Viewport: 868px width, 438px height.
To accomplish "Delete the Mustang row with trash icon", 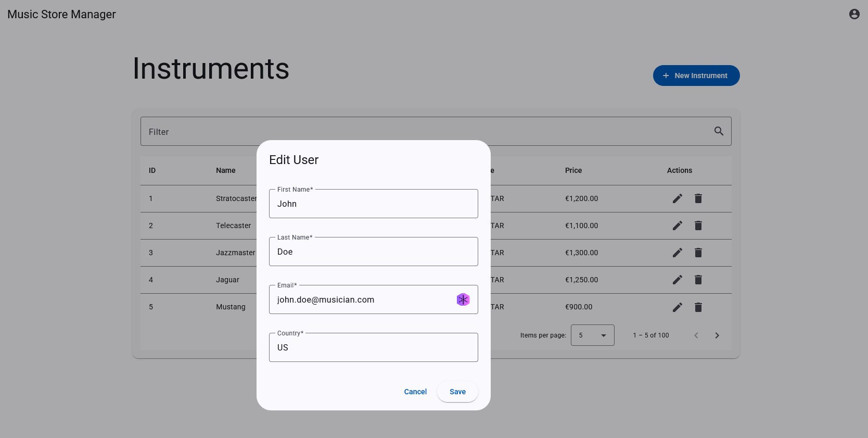I will [x=698, y=307].
